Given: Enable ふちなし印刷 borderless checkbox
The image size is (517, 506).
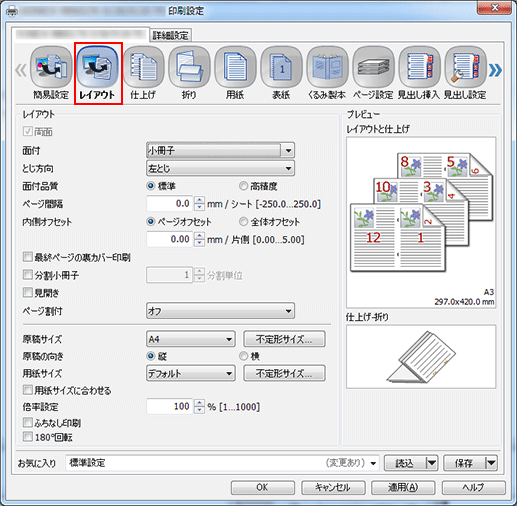Looking at the screenshot, I should (27, 423).
